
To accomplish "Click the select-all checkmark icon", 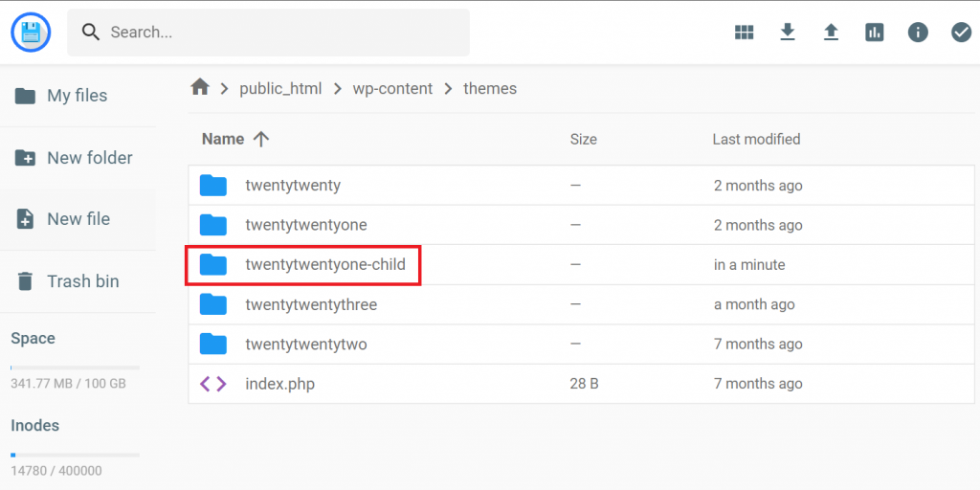I will pyautogui.click(x=961, y=33).
